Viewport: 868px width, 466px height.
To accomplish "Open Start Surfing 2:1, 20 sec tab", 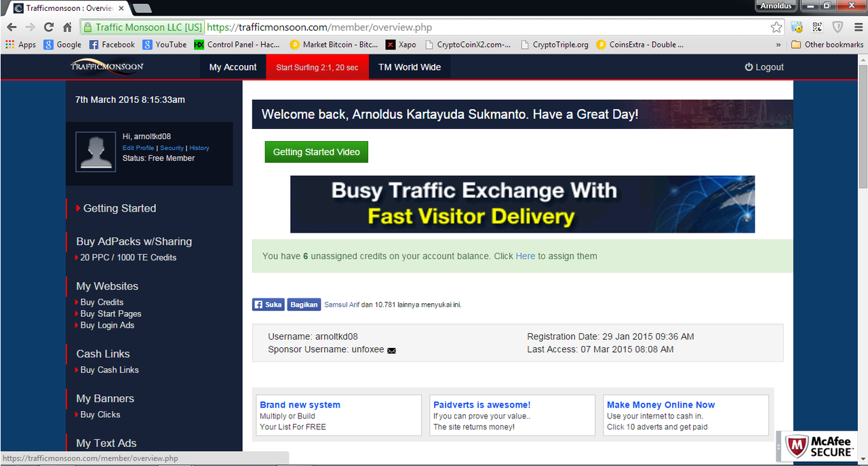I will pyautogui.click(x=317, y=67).
